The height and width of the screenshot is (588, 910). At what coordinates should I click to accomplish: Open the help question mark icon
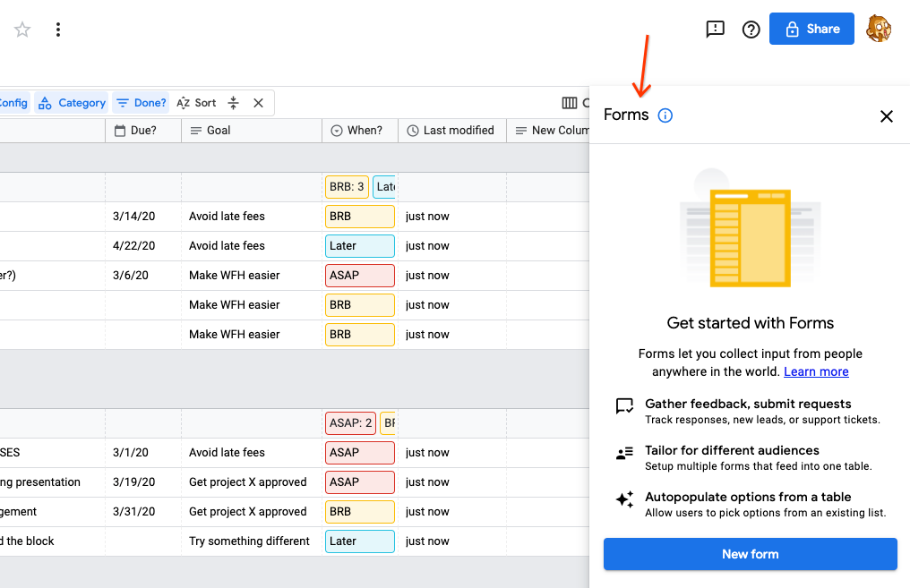751,30
